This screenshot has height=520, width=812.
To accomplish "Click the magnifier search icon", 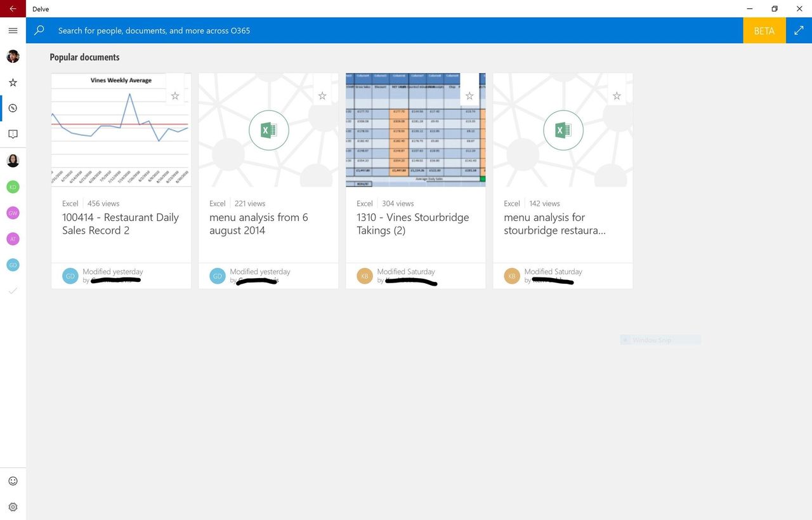I will (39, 30).
